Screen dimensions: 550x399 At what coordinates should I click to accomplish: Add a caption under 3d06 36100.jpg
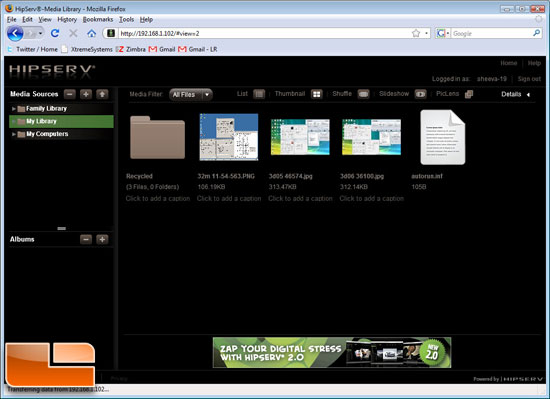pos(371,198)
